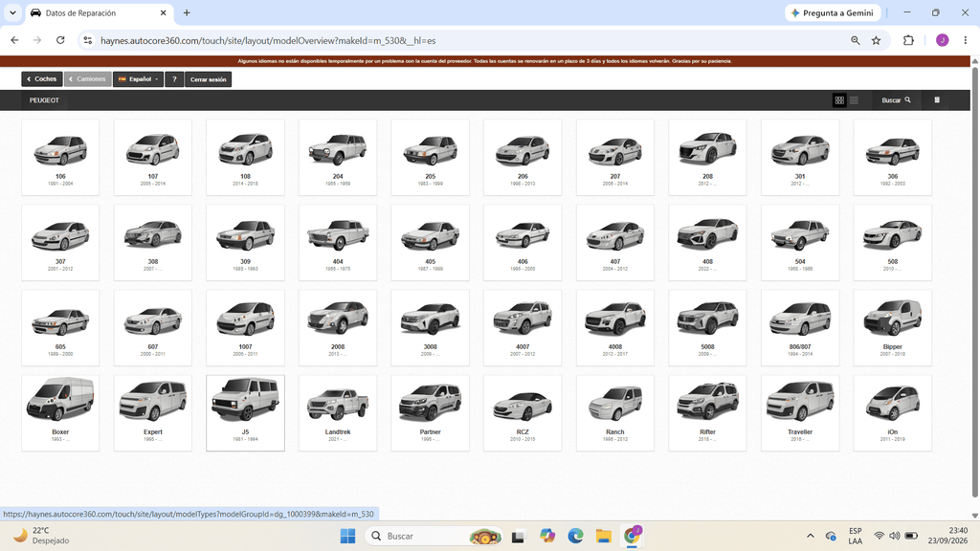Viewport: 980px width, 551px height.
Task: Select the 407 car thumbnail
Action: click(x=615, y=236)
